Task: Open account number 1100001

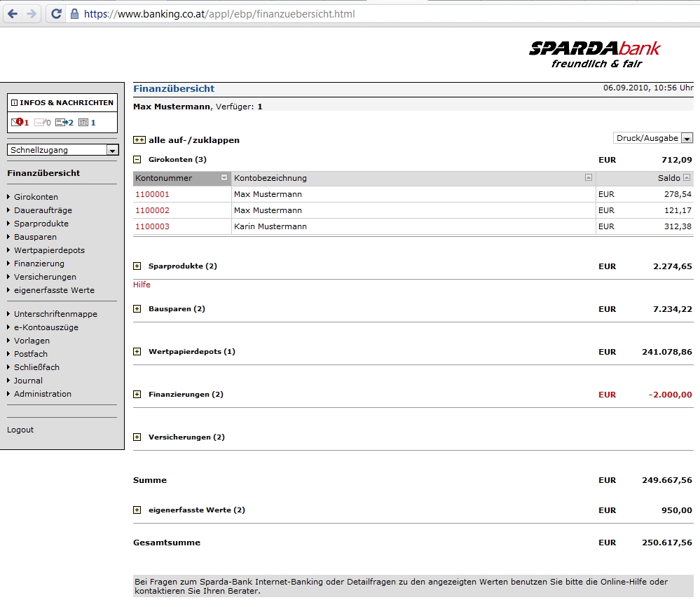Action: coord(152,194)
